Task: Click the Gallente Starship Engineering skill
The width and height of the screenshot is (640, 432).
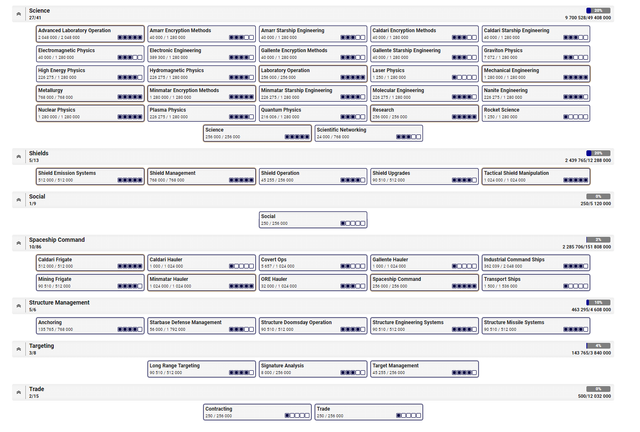Action: pos(424,54)
